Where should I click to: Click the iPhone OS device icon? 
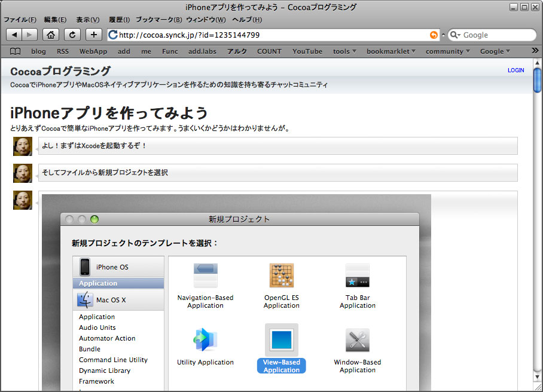click(85, 267)
